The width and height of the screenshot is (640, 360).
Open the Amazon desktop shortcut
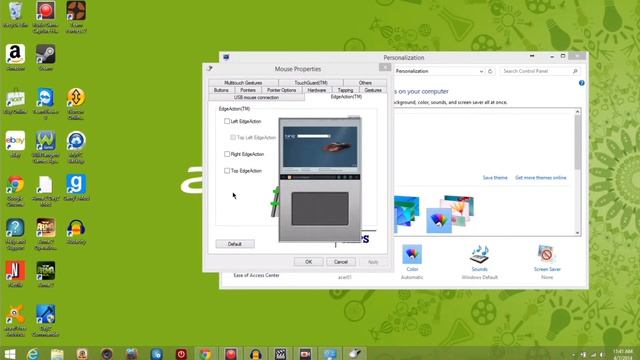[x=15, y=58]
